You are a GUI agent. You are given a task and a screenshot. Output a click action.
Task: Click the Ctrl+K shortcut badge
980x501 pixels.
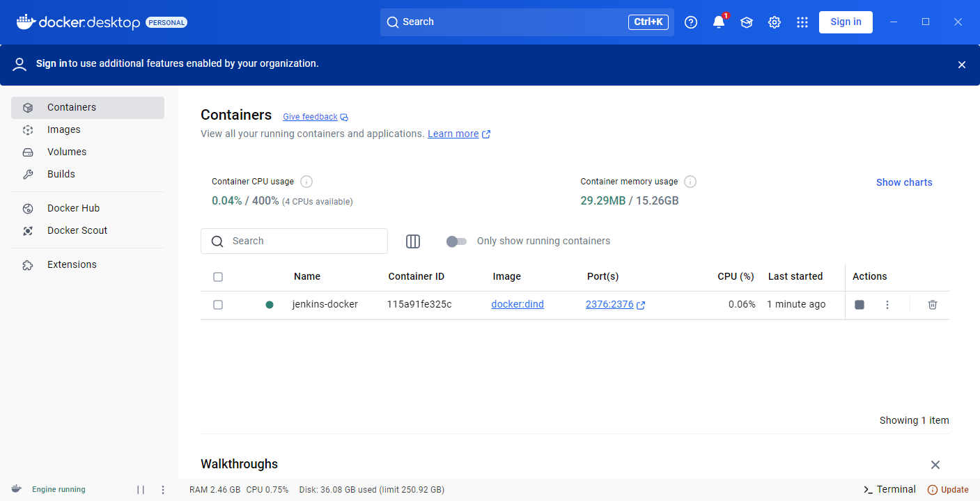point(648,22)
